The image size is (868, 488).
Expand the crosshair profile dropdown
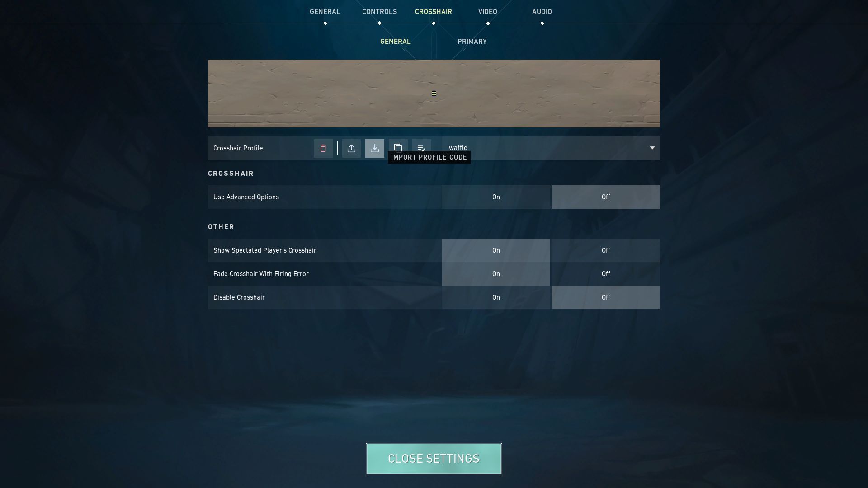click(651, 148)
